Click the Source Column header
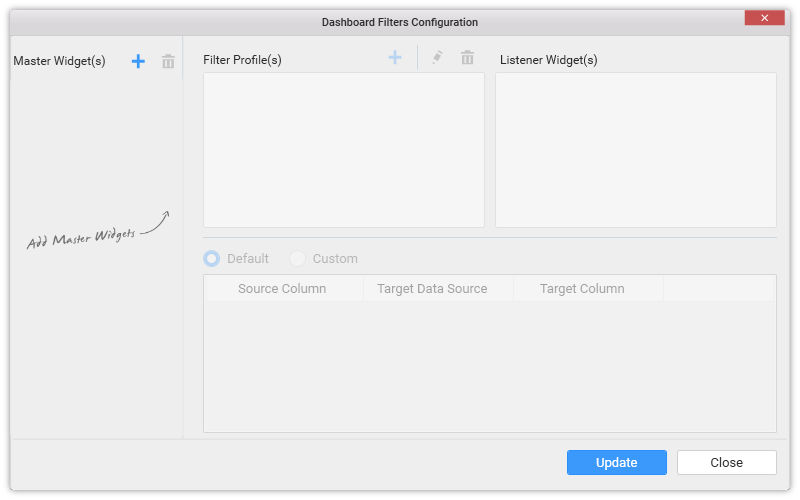 (x=282, y=289)
